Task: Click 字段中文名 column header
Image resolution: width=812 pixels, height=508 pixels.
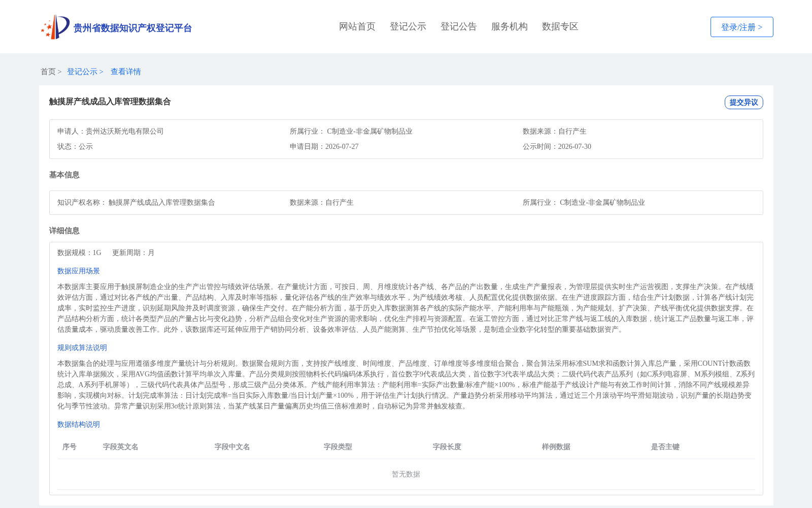Action: coord(232,447)
